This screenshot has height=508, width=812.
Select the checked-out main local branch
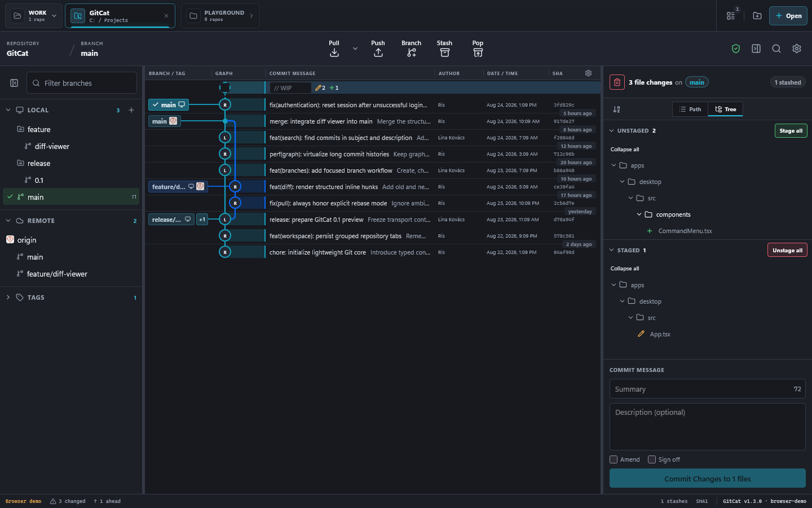point(71,196)
